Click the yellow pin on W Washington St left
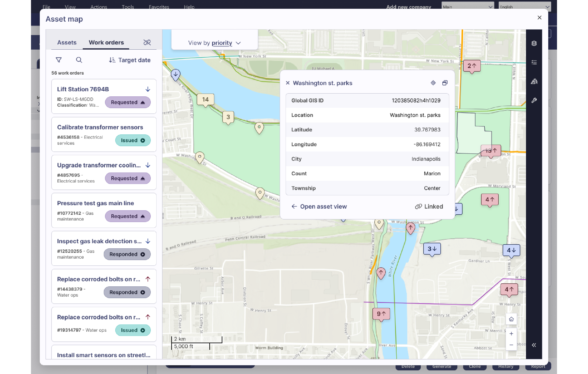This screenshot has height=374, width=588. pos(199,158)
